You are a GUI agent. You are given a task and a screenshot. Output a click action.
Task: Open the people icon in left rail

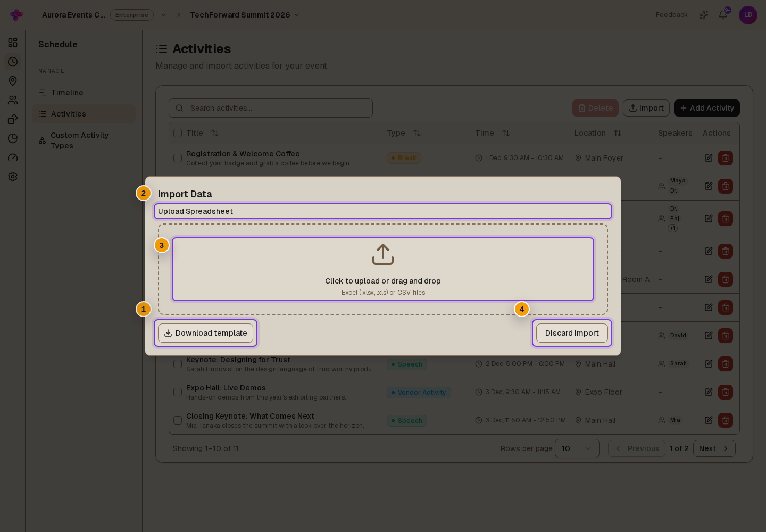coord(13,100)
